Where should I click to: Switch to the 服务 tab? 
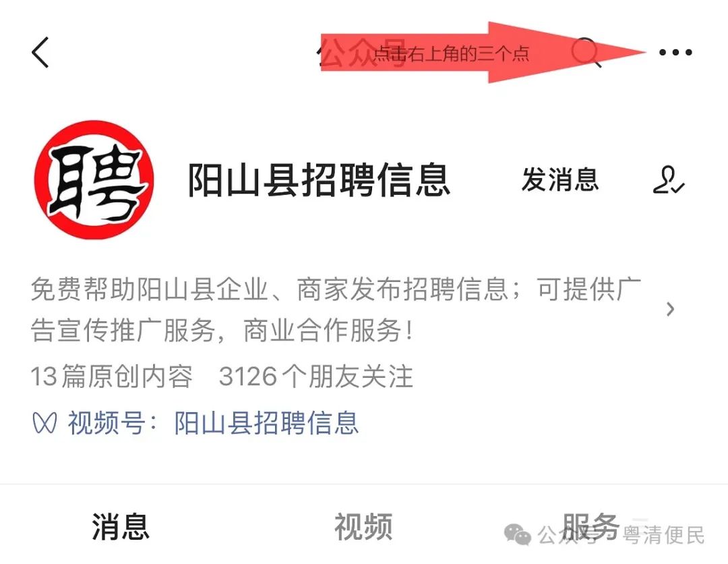point(590,527)
